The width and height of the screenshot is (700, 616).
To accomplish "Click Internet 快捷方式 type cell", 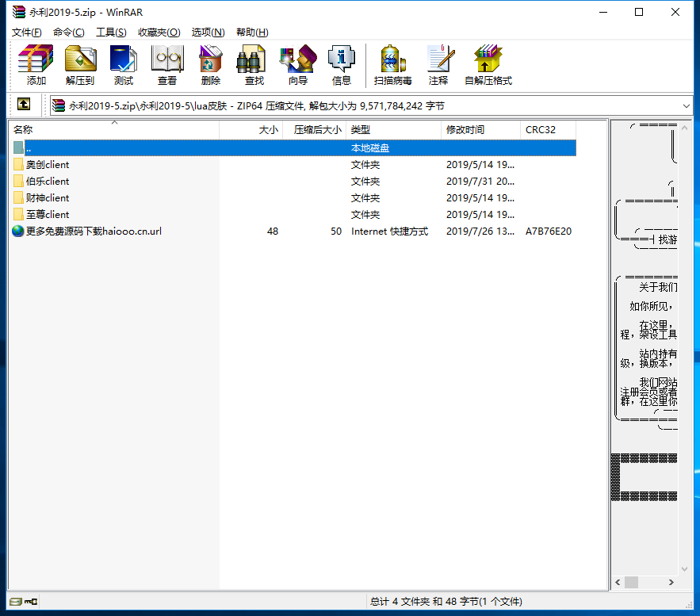I will (389, 231).
